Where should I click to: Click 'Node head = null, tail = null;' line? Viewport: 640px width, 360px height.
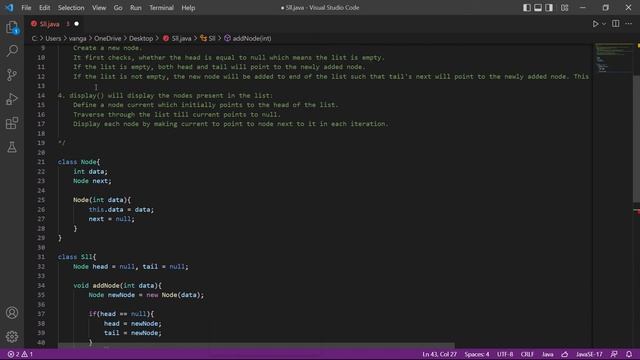(x=131, y=267)
